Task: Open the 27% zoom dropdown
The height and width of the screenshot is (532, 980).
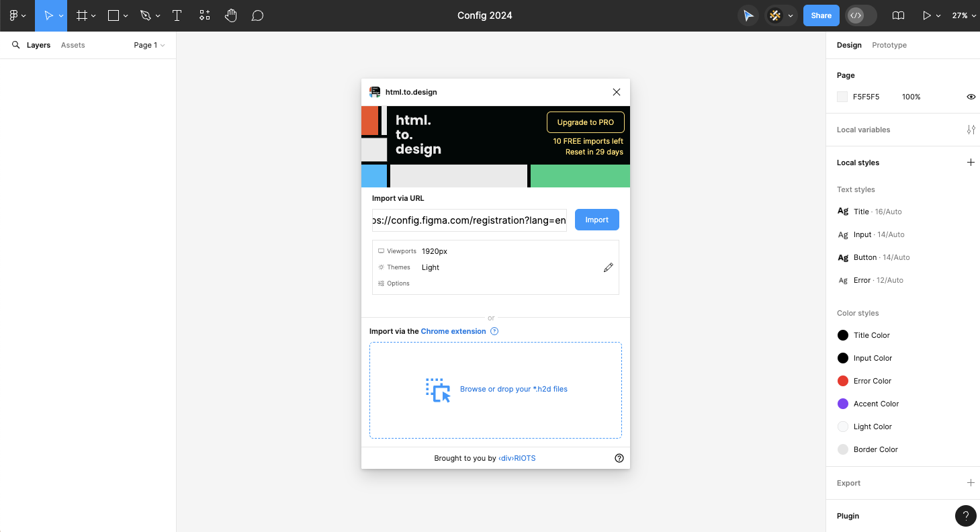Action: [x=964, y=15]
